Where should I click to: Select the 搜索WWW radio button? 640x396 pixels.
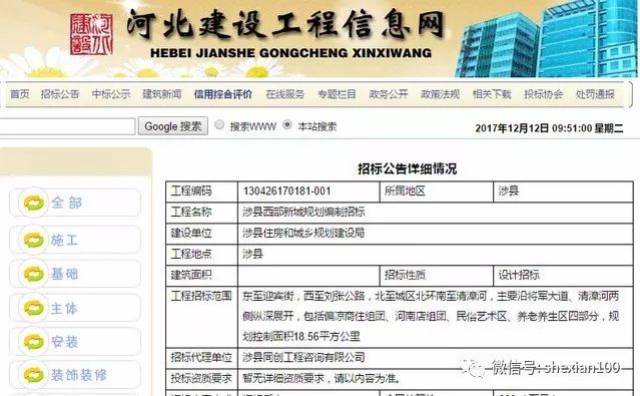coord(220,125)
